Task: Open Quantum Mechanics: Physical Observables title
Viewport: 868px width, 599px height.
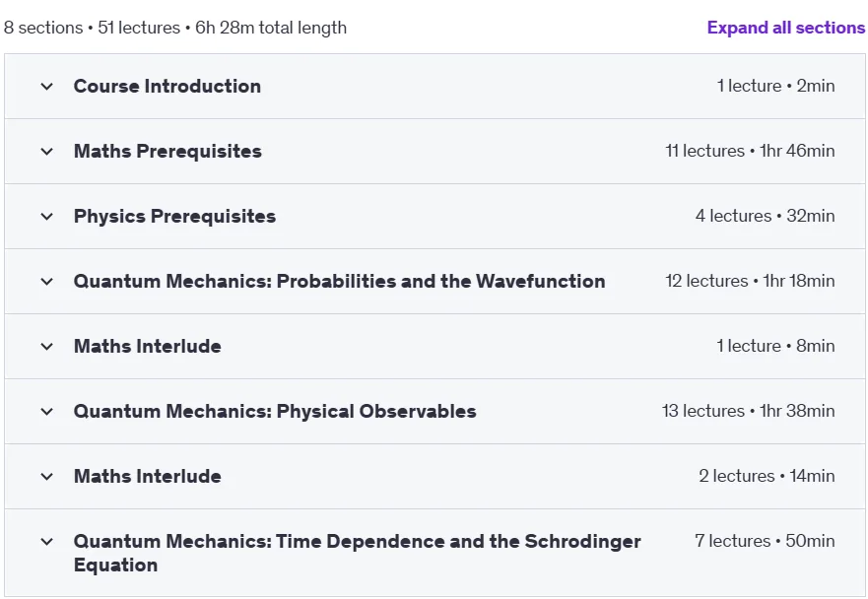Action: pyautogui.click(x=275, y=412)
